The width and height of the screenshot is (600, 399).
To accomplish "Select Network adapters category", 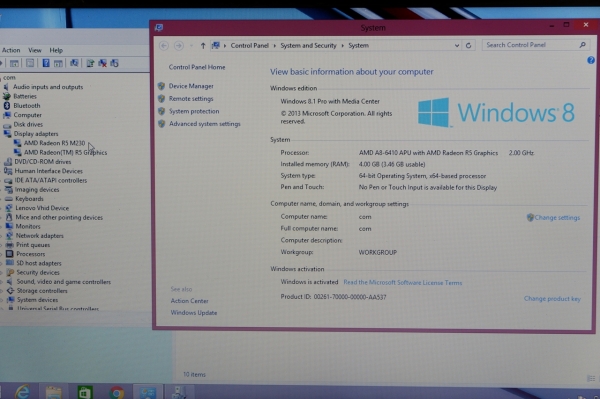I will 39,236.
